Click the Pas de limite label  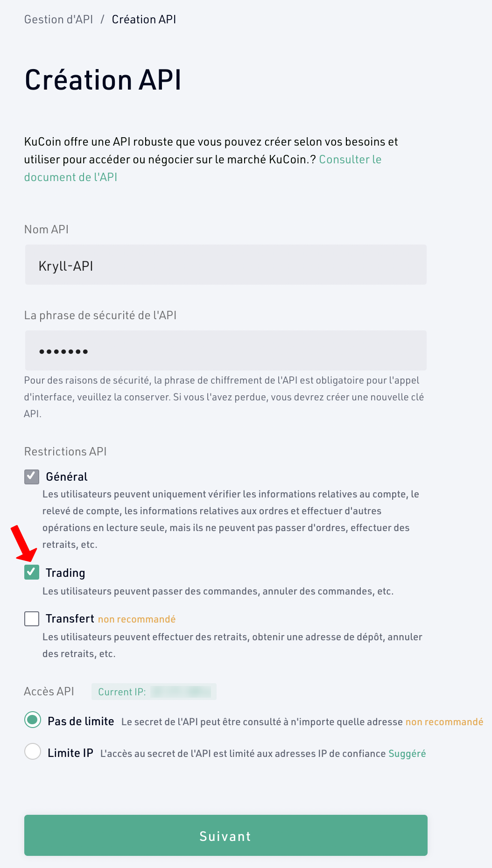pyautogui.click(x=81, y=721)
